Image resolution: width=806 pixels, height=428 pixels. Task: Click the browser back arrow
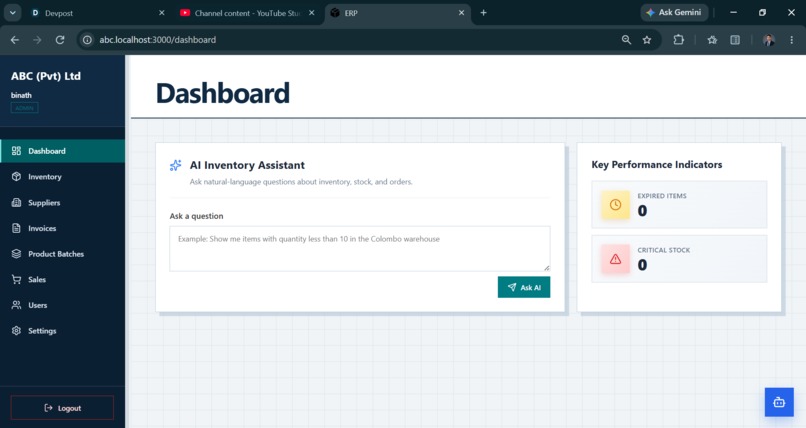pos(15,40)
